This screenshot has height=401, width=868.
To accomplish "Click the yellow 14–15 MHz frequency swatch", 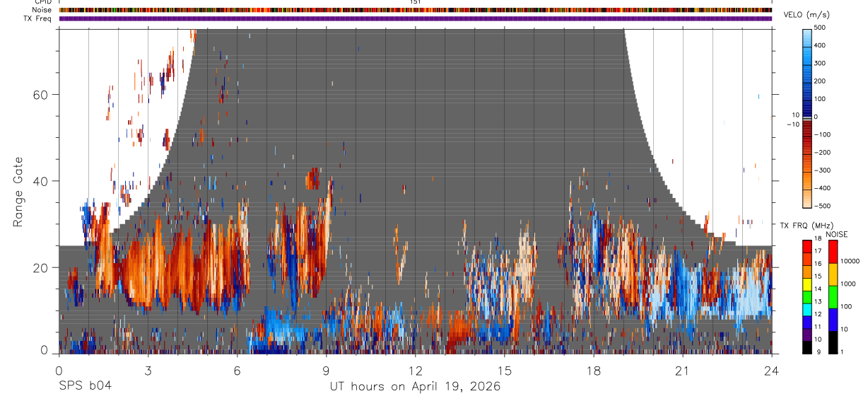I will (x=807, y=284).
